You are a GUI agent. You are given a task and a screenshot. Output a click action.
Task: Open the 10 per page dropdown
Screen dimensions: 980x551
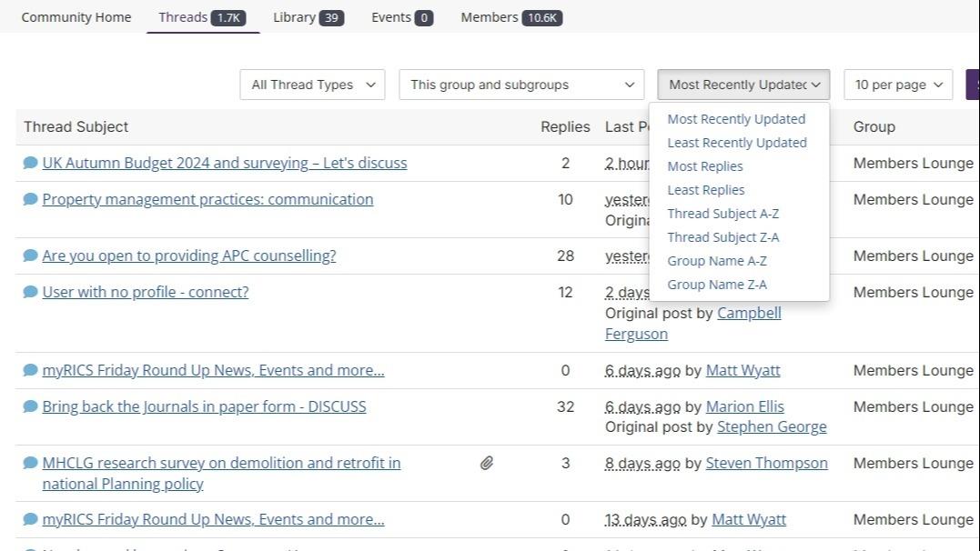(x=898, y=85)
